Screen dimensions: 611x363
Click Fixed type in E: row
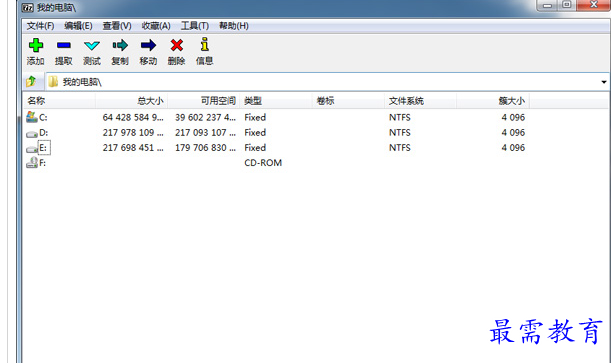pyautogui.click(x=255, y=148)
